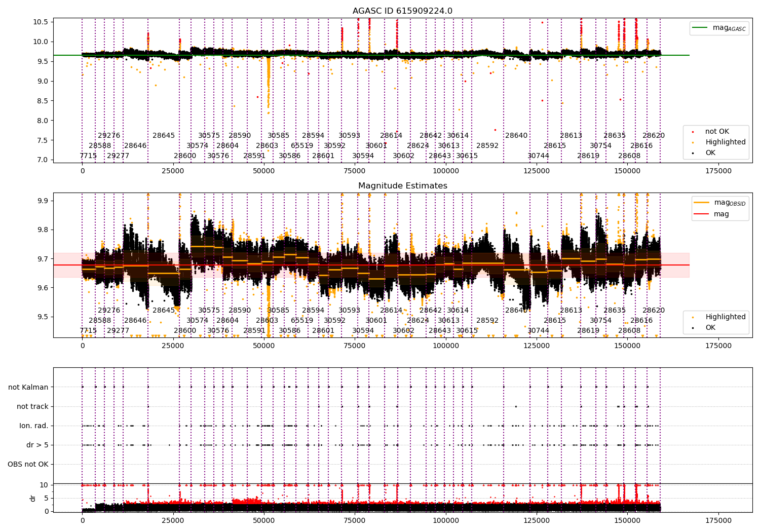
Task: Click the 'OBS not OK' axis label
Action: click(28, 464)
